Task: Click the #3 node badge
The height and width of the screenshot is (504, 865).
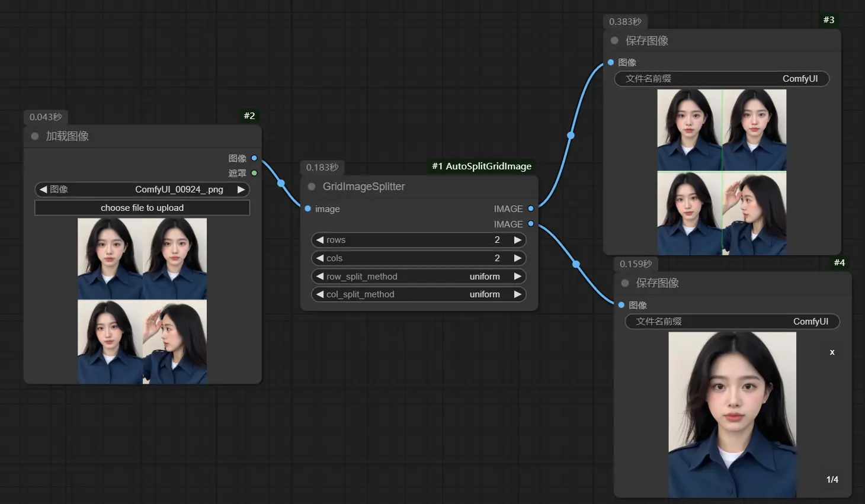Action: click(x=829, y=20)
